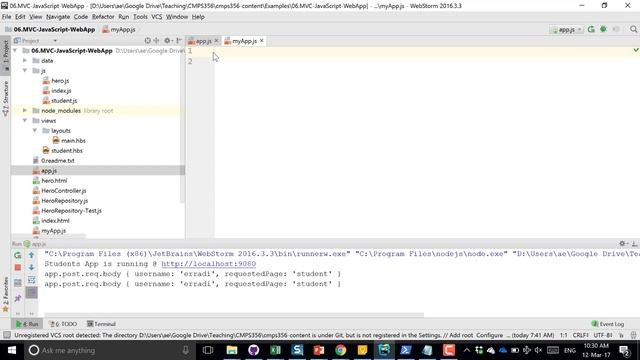Open the Structure side panel
This screenshot has width=640, height=360.
5,99
